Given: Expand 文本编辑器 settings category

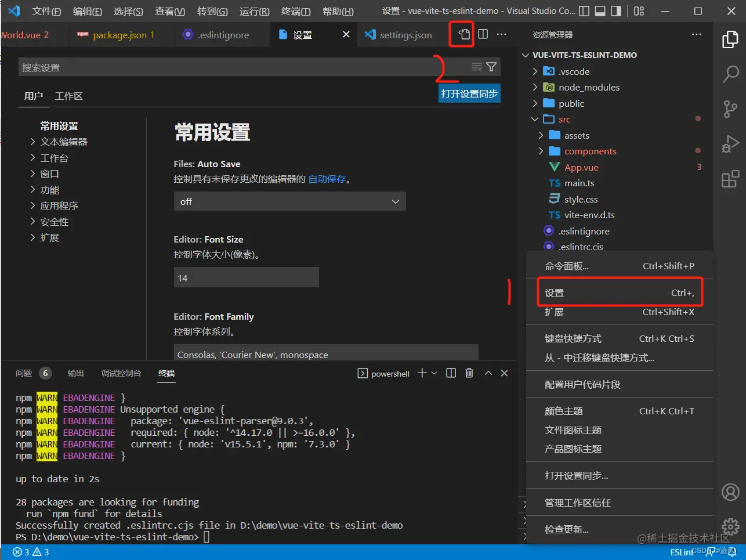Looking at the screenshot, I should click(33, 142).
